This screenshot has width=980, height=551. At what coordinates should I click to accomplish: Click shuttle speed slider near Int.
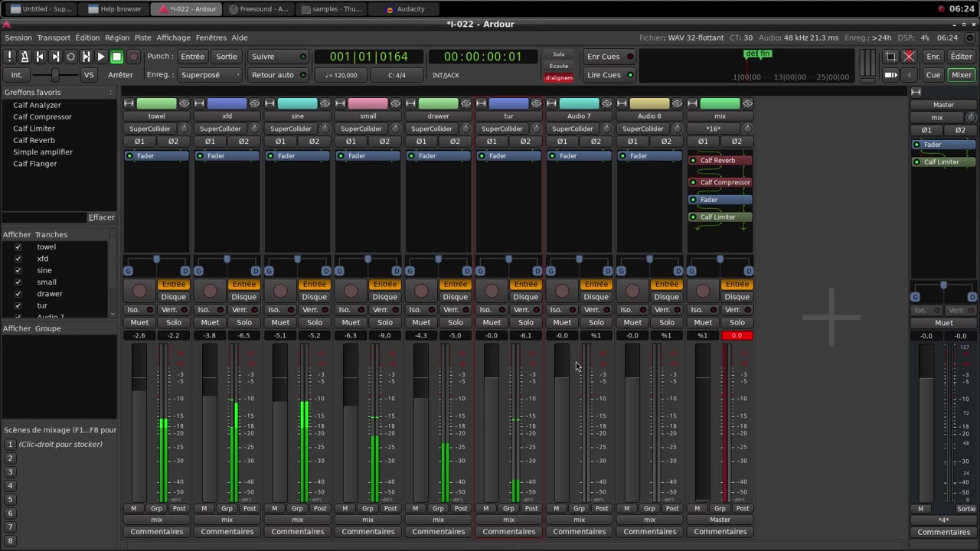(55, 75)
